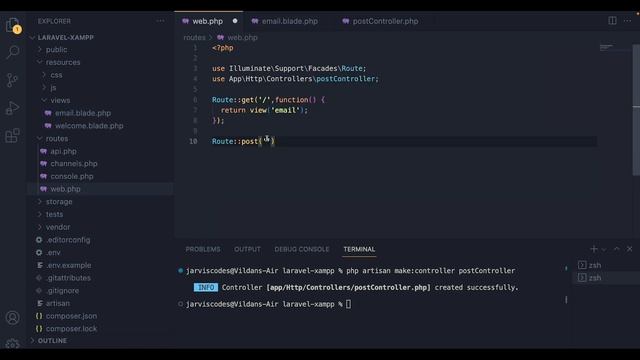Click unsaved-changes dot on web.php tab
This screenshot has height=360, width=640.
235,21
